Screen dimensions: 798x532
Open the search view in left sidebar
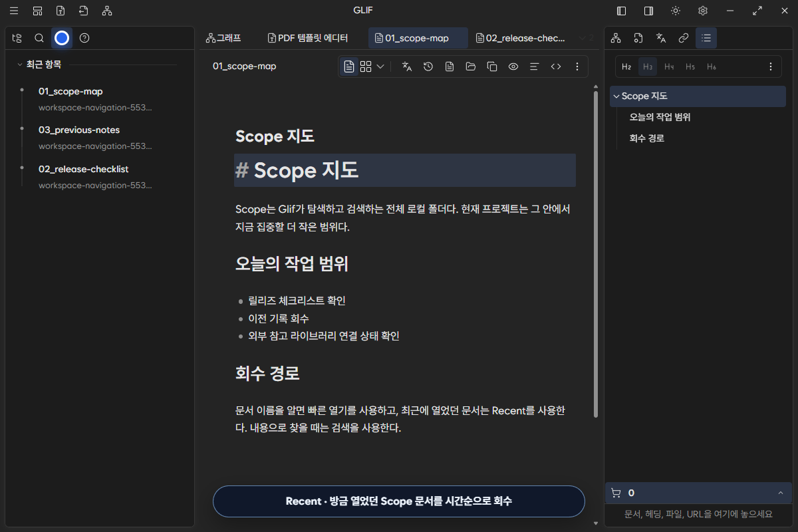coord(39,38)
